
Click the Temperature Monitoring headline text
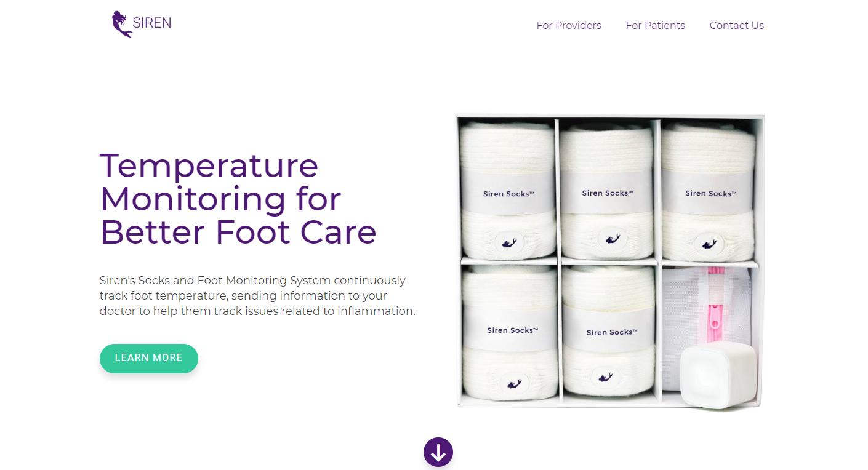238,199
